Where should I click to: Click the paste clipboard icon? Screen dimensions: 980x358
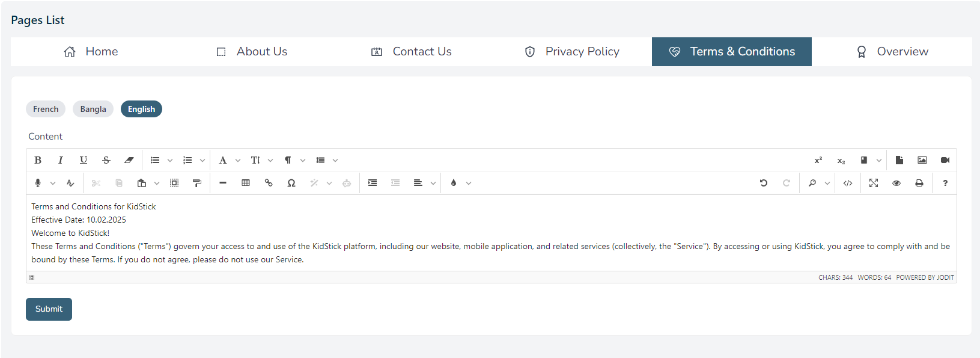142,183
